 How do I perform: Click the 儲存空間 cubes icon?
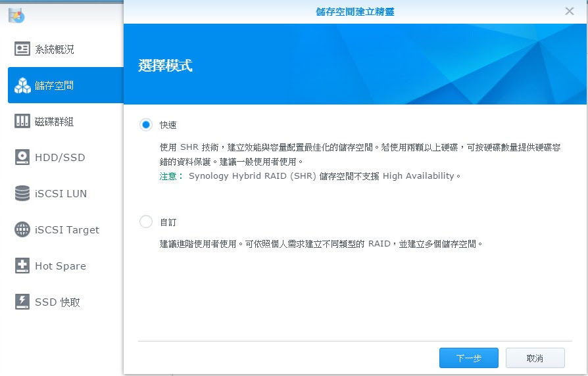click(x=22, y=85)
